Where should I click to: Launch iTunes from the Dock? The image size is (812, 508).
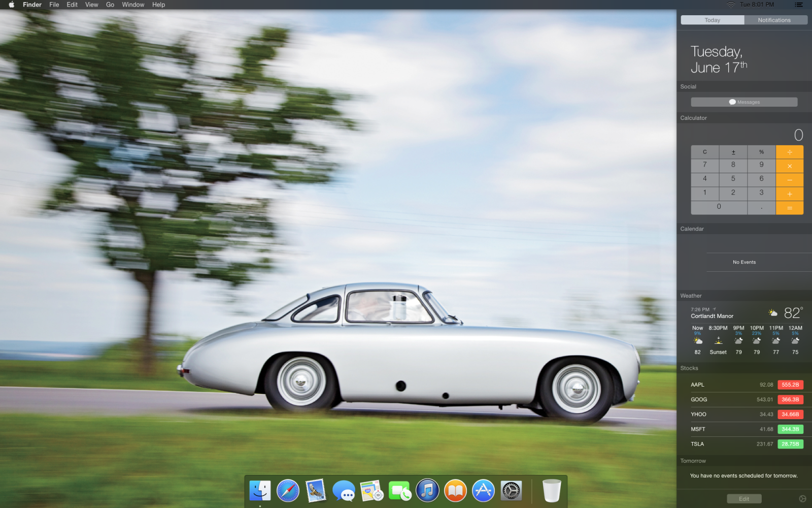[427, 491]
